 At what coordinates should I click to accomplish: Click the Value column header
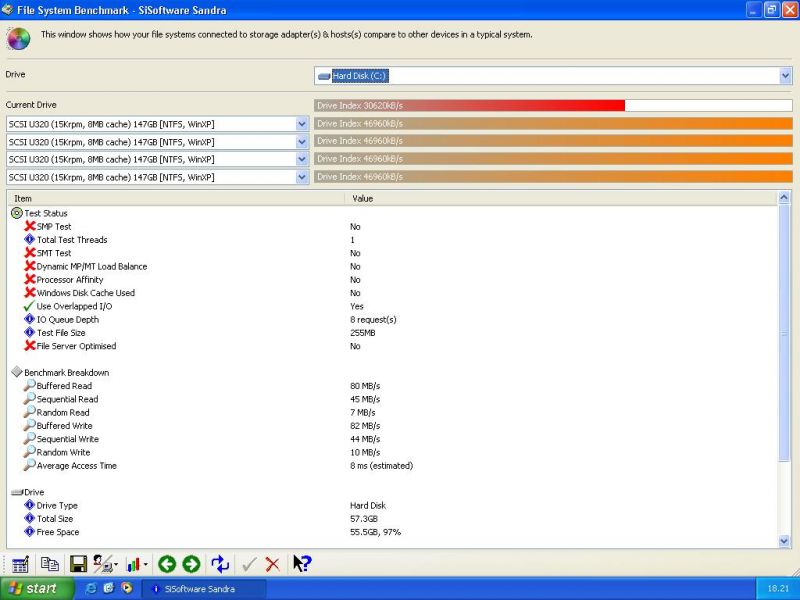pos(561,198)
